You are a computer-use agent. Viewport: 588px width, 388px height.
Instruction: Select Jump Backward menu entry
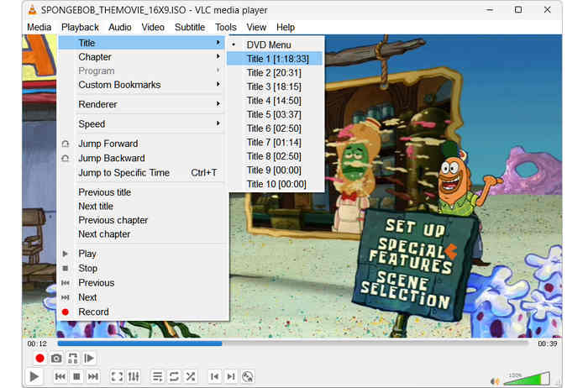(142, 158)
